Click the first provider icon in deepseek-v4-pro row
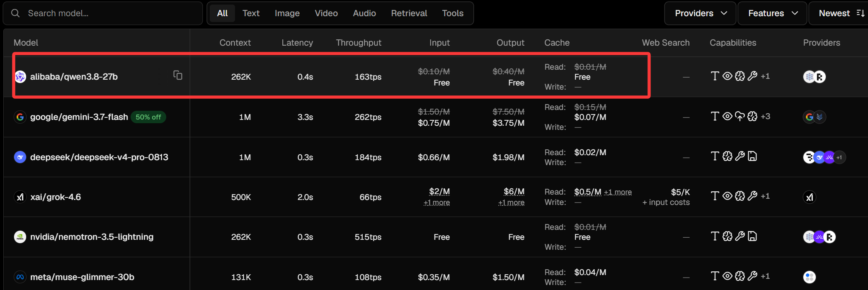This screenshot has height=290, width=868. [x=809, y=157]
